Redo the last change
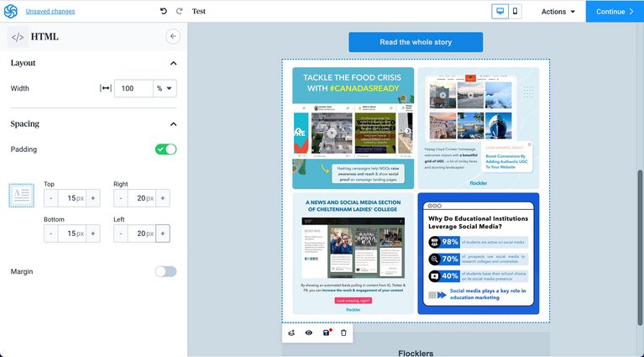 click(x=179, y=11)
